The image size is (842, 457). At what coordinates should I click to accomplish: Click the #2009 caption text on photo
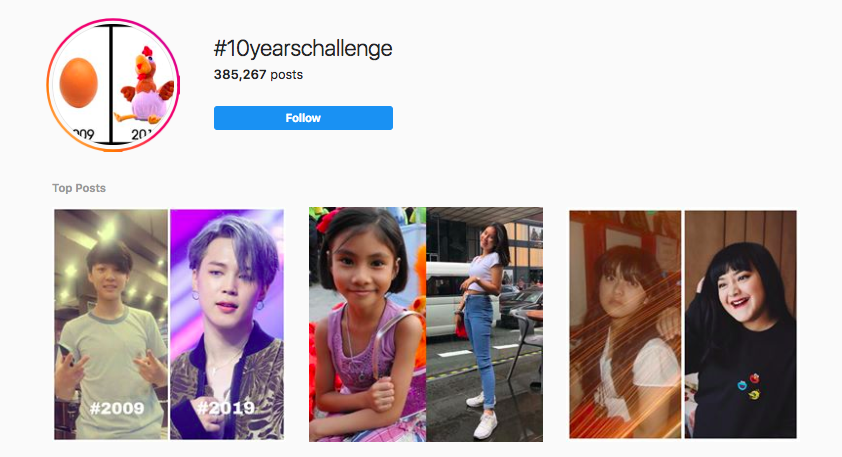[117, 409]
